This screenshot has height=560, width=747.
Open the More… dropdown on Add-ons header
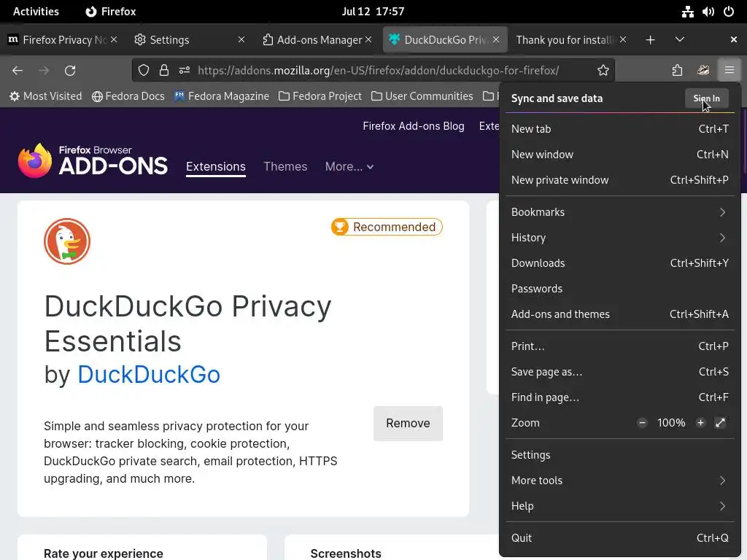349,167
